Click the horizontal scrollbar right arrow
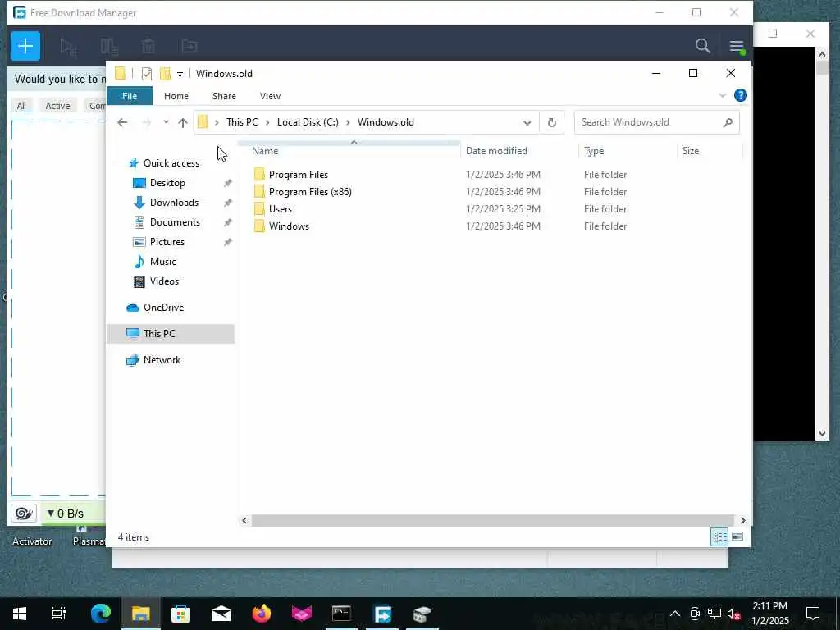Screen dimensions: 840x630 742,520
